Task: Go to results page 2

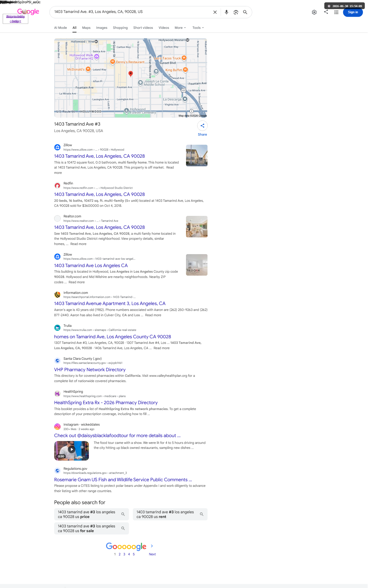Action: (x=119, y=554)
